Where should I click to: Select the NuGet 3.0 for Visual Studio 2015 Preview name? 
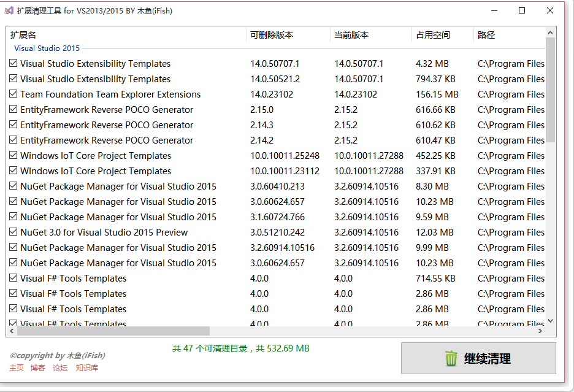tap(104, 233)
